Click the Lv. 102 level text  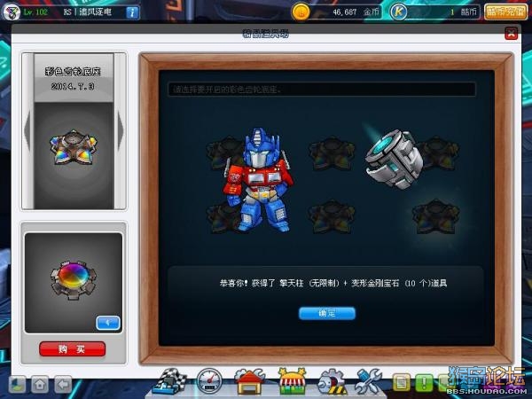(35, 12)
